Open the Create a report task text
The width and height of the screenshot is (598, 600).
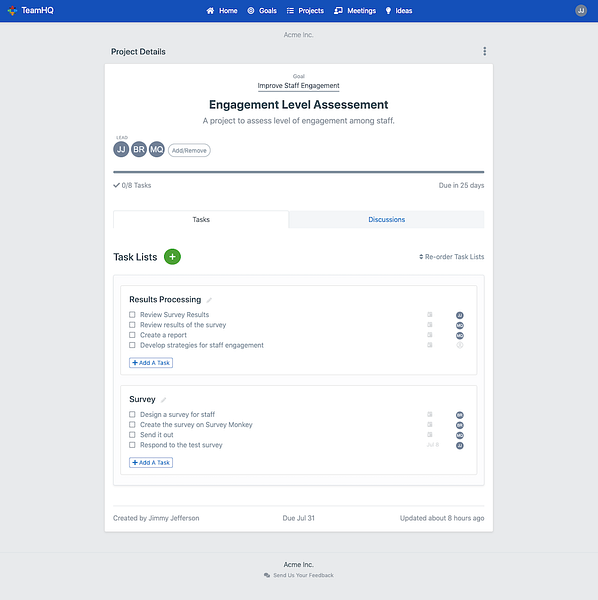pyautogui.click(x=163, y=335)
